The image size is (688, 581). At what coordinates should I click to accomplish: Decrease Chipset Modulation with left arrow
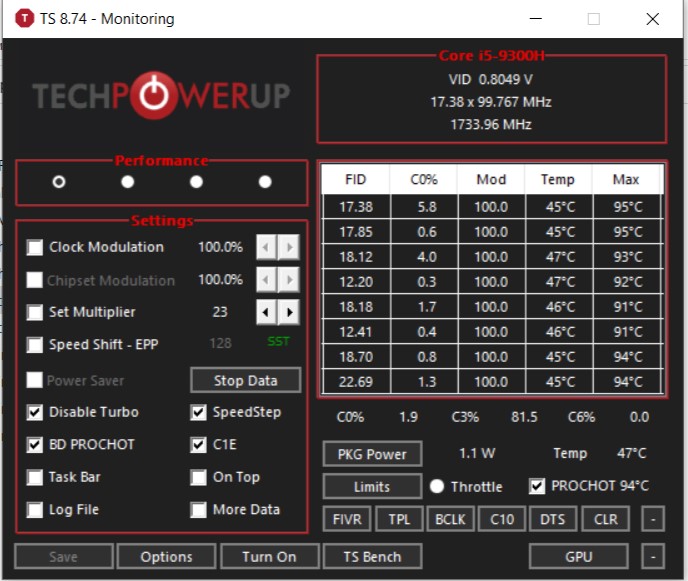coord(266,280)
